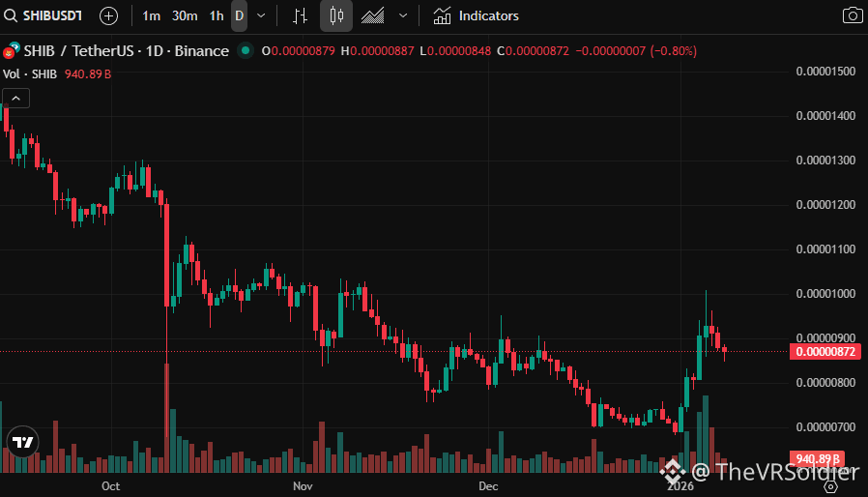This screenshot has width=868, height=497.
Task: Click the SHIB / TetherUS symbol title
Action: [127, 51]
